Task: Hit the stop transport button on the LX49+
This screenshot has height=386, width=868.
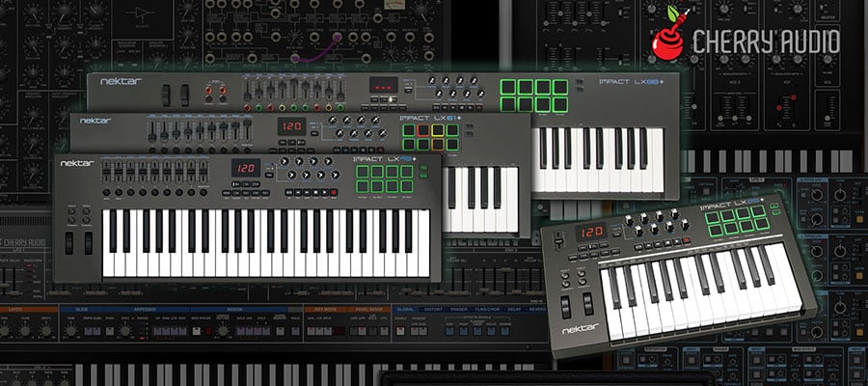Action: 315,192
